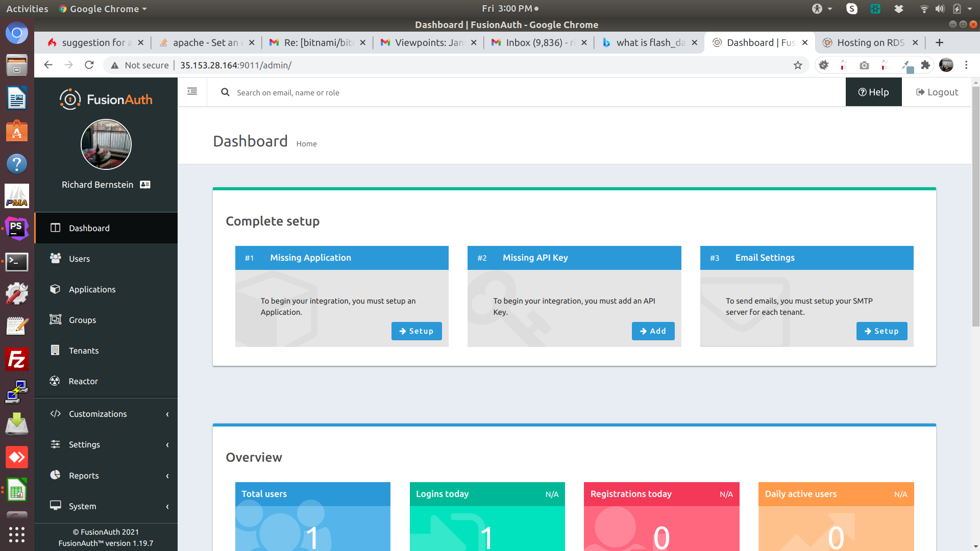Click the Home breadcrumb link
The width and height of the screenshot is (980, 551).
pos(306,144)
